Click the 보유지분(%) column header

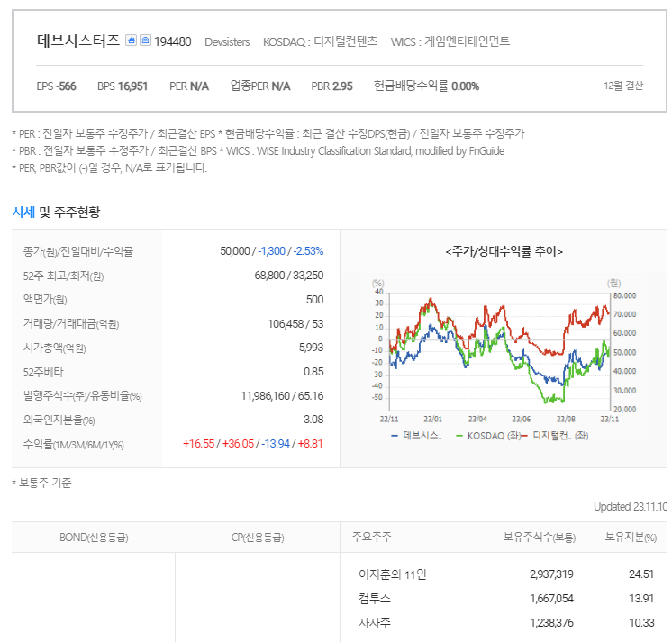pyautogui.click(x=631, y=537)
